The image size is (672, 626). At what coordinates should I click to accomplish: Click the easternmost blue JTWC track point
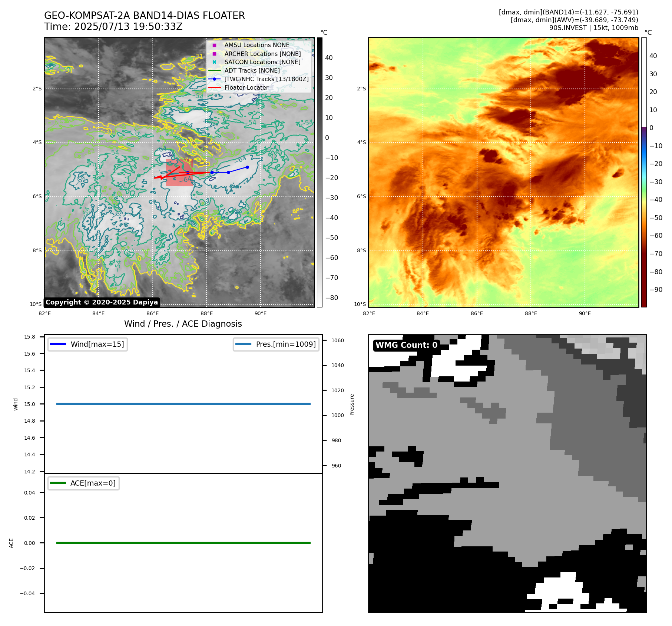click(x=247, y=167)
